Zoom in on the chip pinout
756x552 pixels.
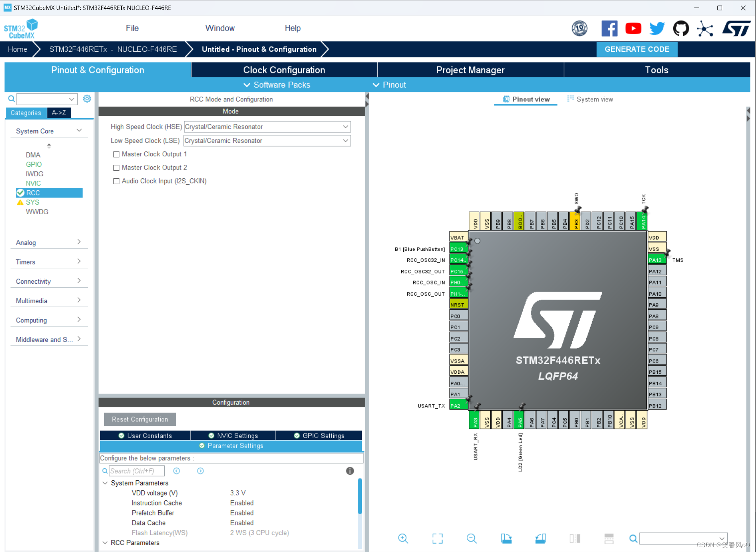click(x=403, y=538)
